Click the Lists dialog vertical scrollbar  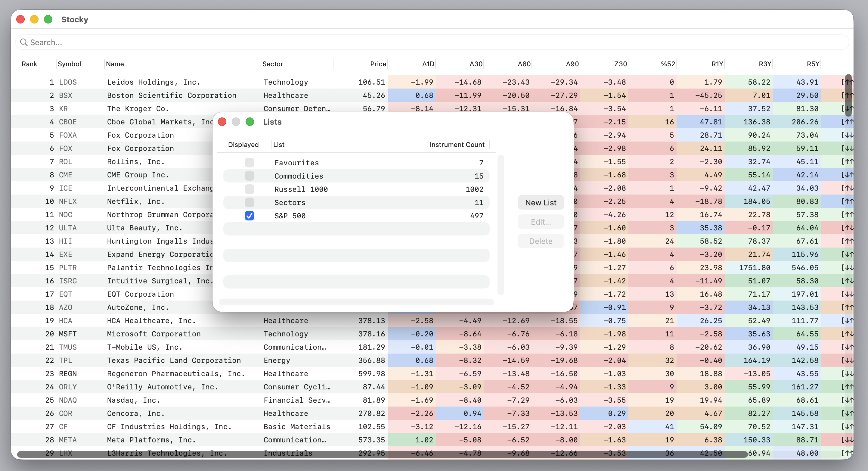tap(501, 225)
